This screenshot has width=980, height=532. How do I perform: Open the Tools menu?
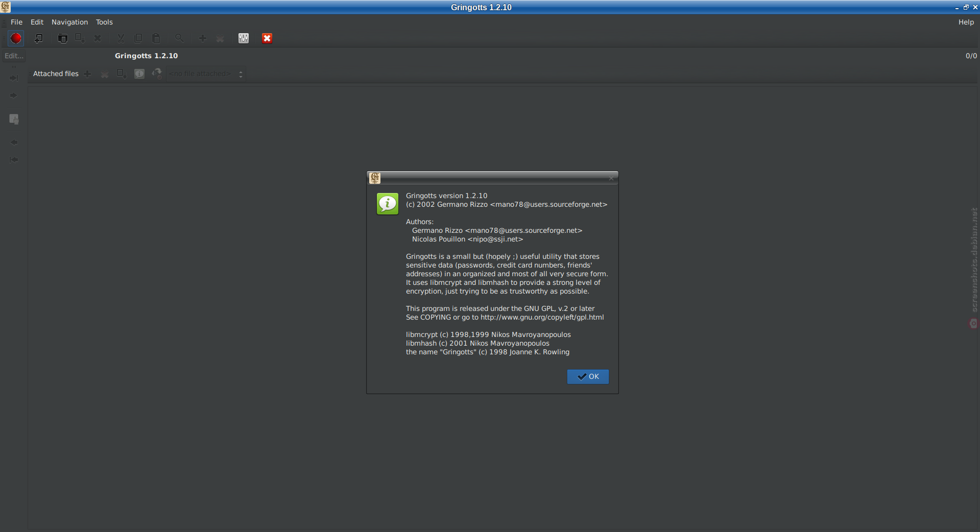(104, 22)
